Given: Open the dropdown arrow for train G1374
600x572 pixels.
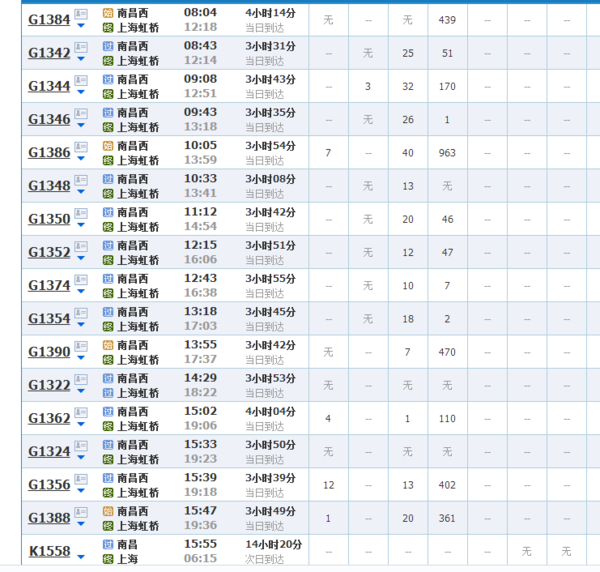Looking at the screenshot, I should point(81,292).
